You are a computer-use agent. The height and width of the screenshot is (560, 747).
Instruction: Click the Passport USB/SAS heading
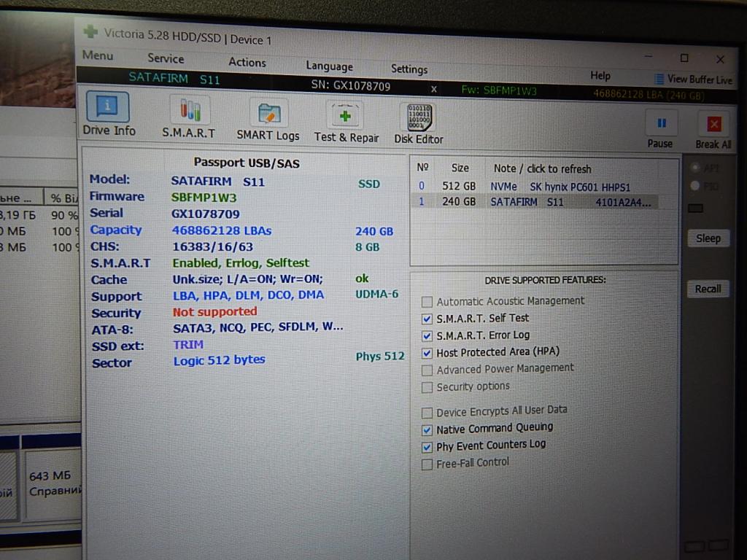[247, 163]
